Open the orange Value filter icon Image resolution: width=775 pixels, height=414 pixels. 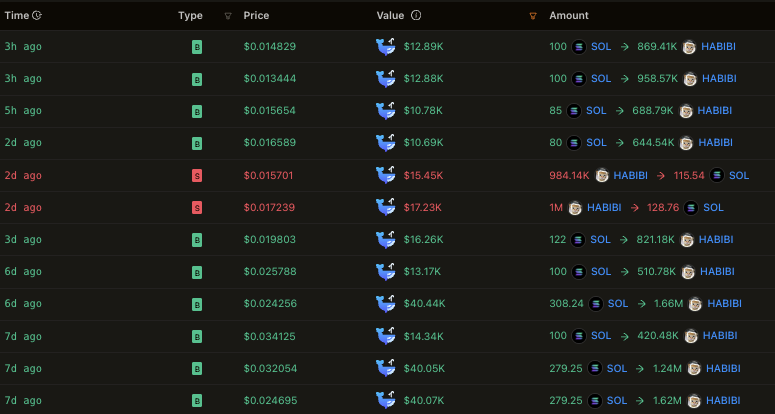[533, 16]
